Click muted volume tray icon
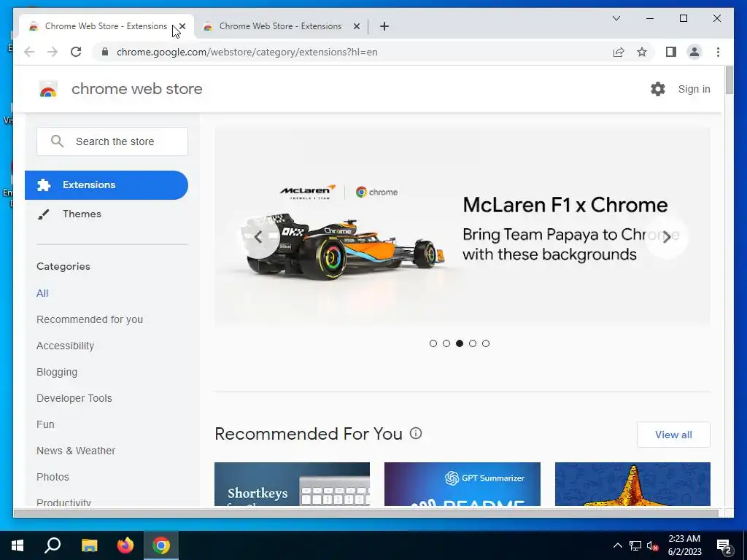This screenshot has height=560, width=747. pos(653,545)
